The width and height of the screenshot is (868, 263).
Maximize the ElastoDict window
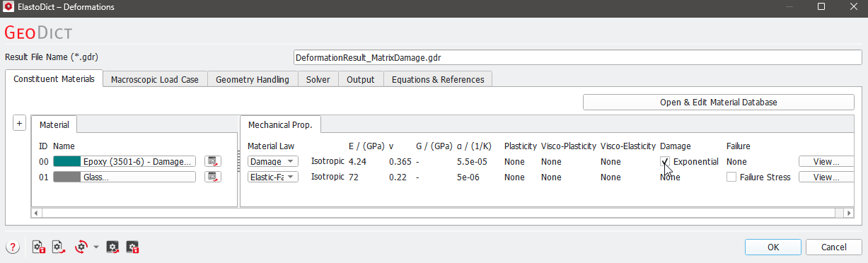pyautogui.click(x=821, y=7)
